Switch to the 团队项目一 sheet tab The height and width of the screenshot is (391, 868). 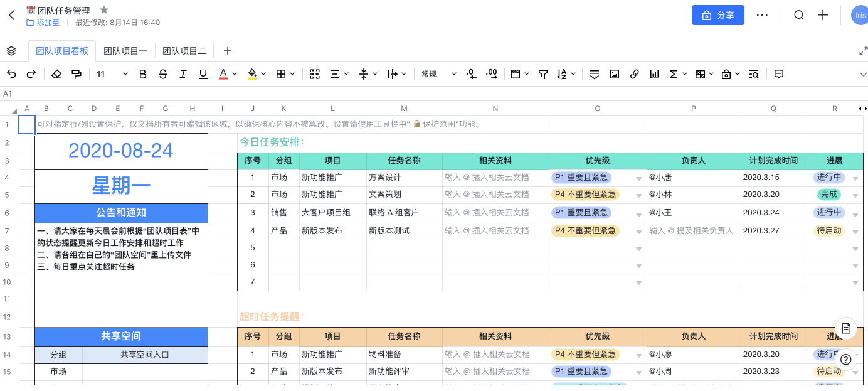pos(125,51)
